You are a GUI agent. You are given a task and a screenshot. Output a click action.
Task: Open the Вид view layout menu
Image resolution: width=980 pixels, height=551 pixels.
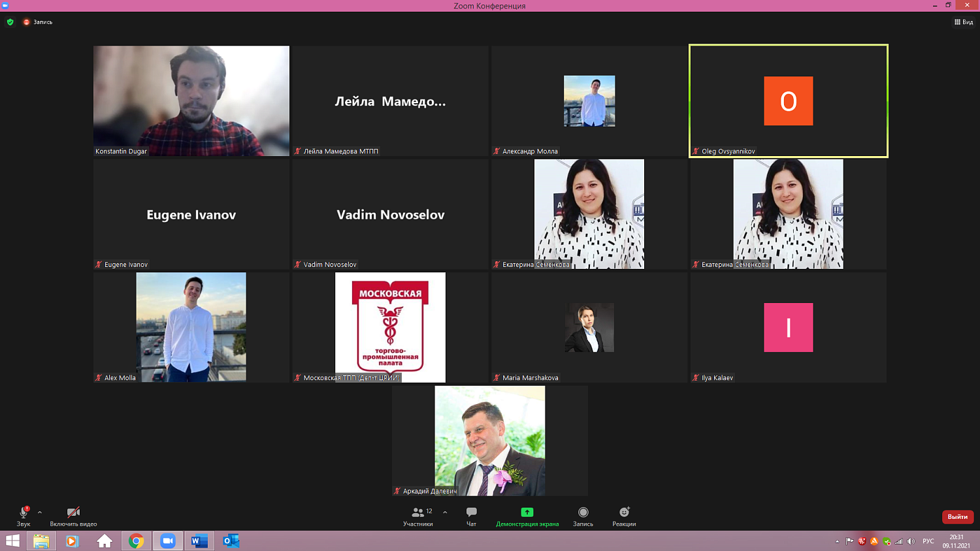[964, 22]
